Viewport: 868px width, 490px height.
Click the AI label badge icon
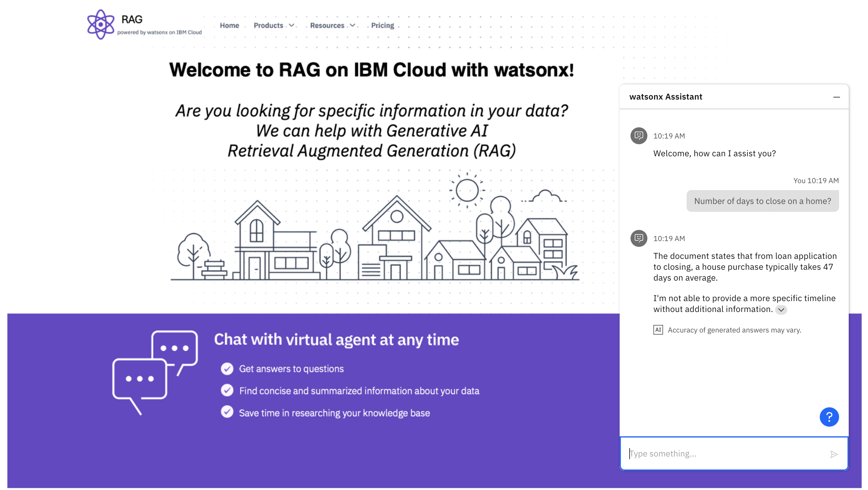tap(658, 329)
